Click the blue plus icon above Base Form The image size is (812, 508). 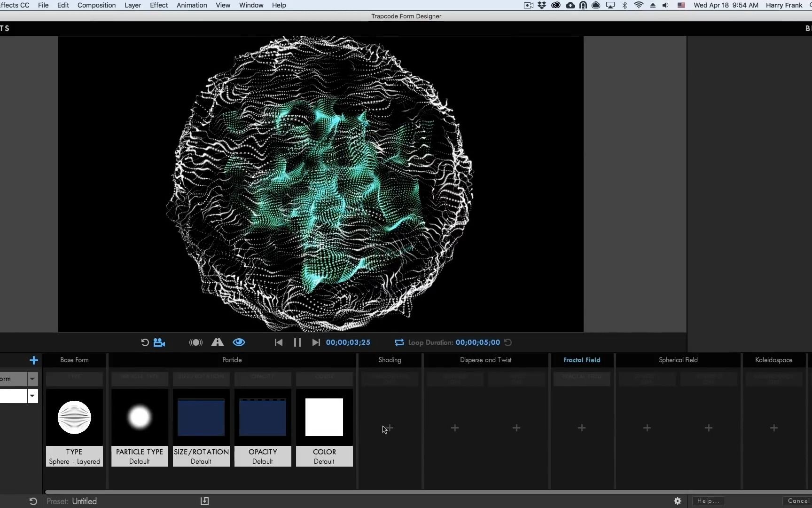point(33,360)
